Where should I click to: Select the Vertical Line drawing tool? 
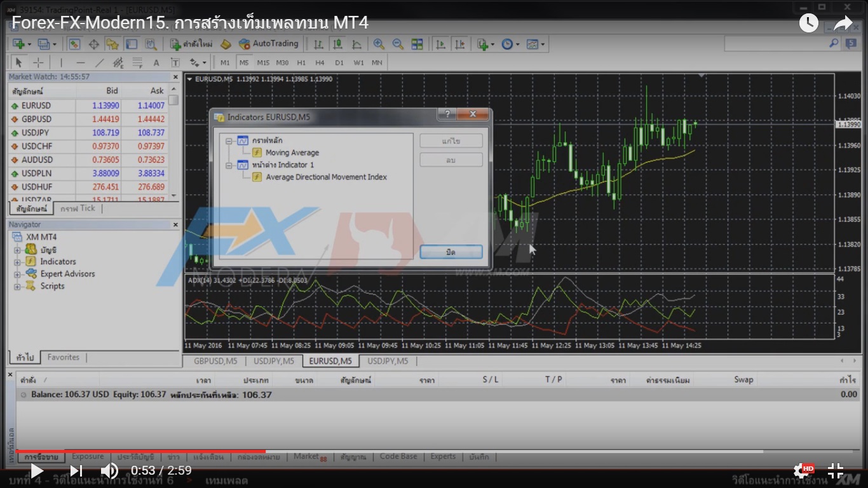(61, 62)
